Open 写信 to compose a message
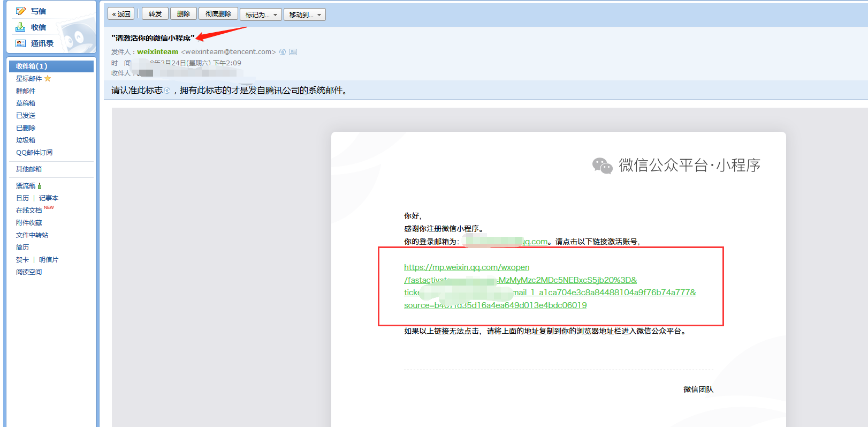 coord(38,11)
